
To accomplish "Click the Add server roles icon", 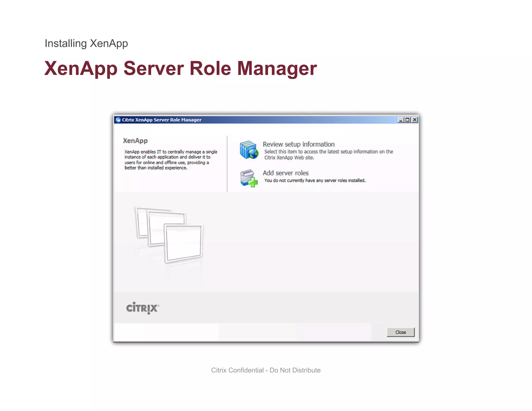I will (249, 178).
